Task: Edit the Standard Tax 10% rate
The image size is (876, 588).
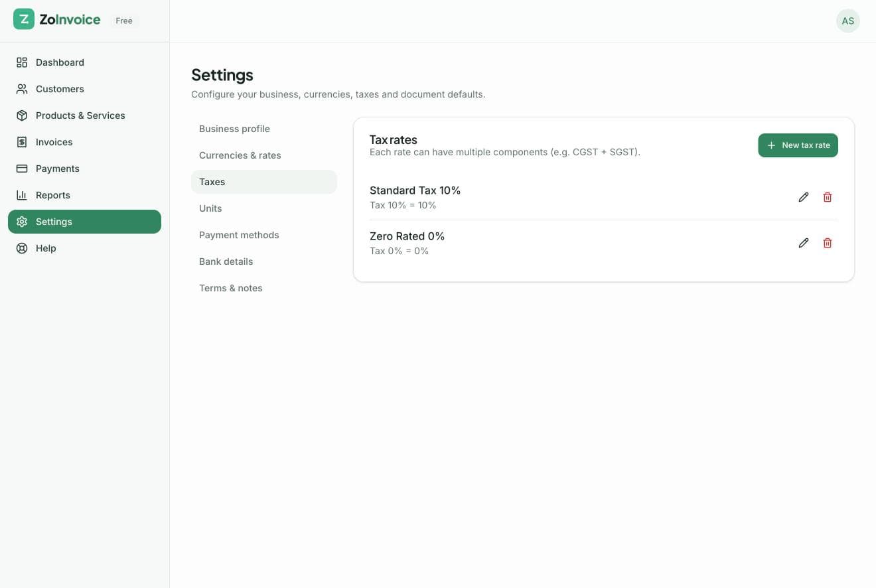Action: (804, 197)
